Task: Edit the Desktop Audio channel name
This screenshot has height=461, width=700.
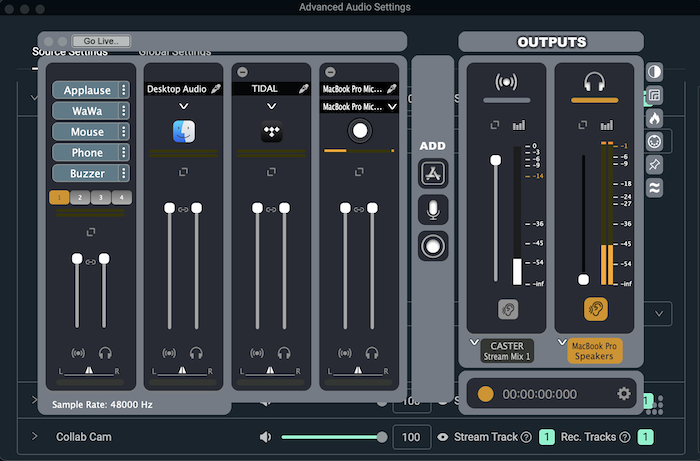Action: (216, 89)
